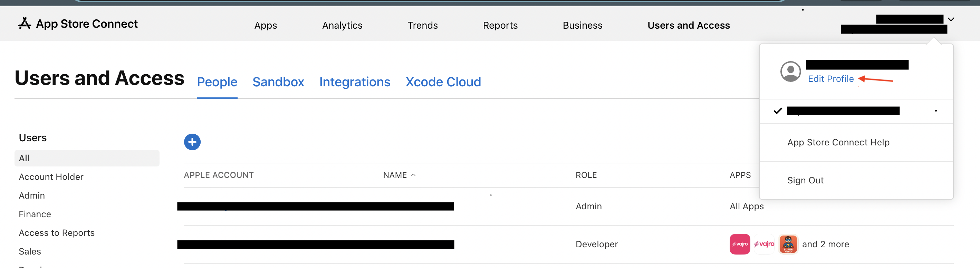980x268 pixels.
Task: Collapse the account menu chevron
Action: (951, 19)
